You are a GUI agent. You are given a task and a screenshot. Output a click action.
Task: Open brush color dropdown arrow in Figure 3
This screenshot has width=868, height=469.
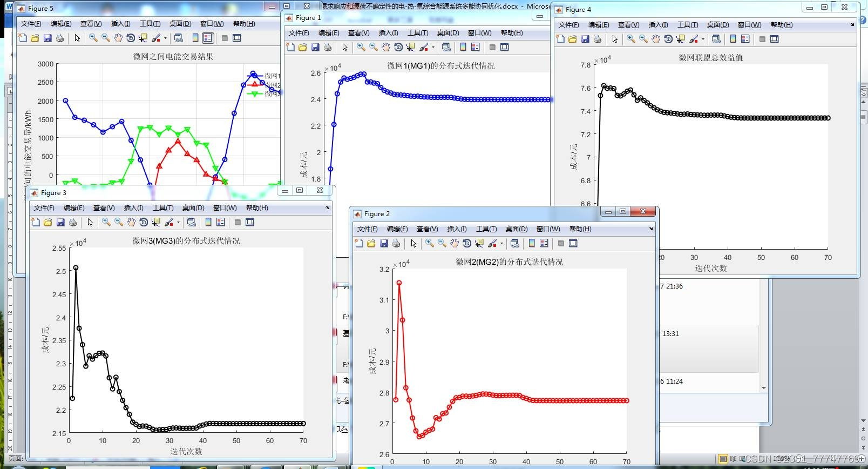(x=178, y=222)
